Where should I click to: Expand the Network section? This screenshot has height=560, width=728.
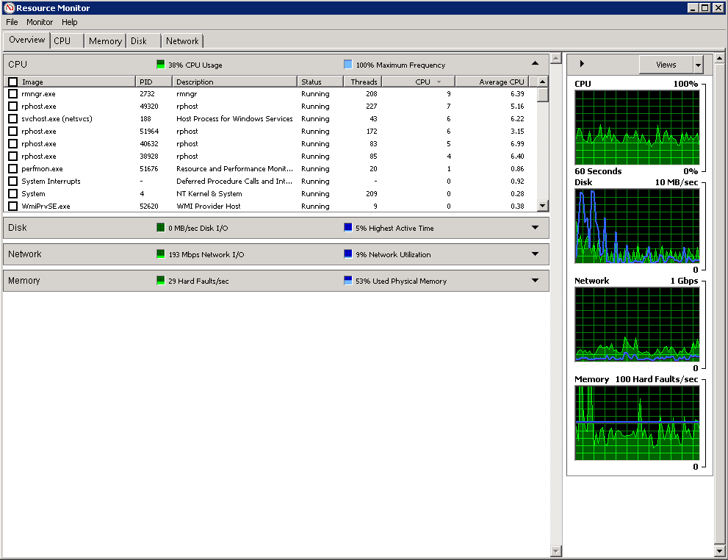coord(535,254)
